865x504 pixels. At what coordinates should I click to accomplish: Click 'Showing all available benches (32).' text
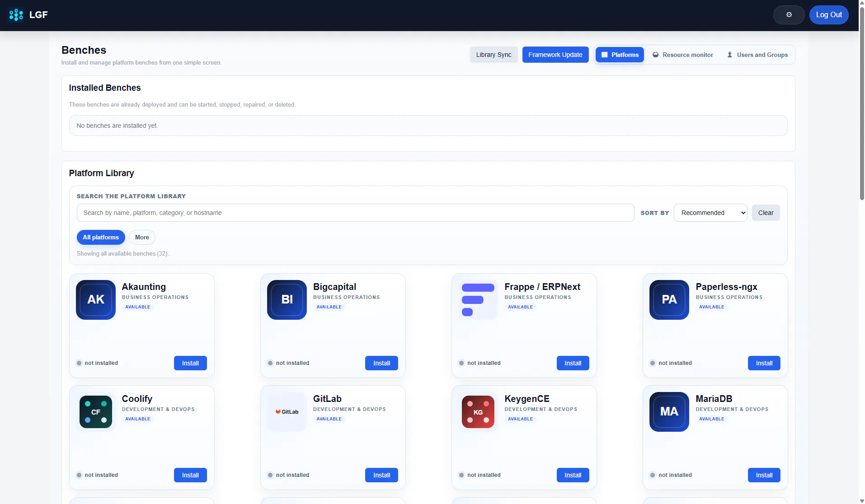click(122, 254)
